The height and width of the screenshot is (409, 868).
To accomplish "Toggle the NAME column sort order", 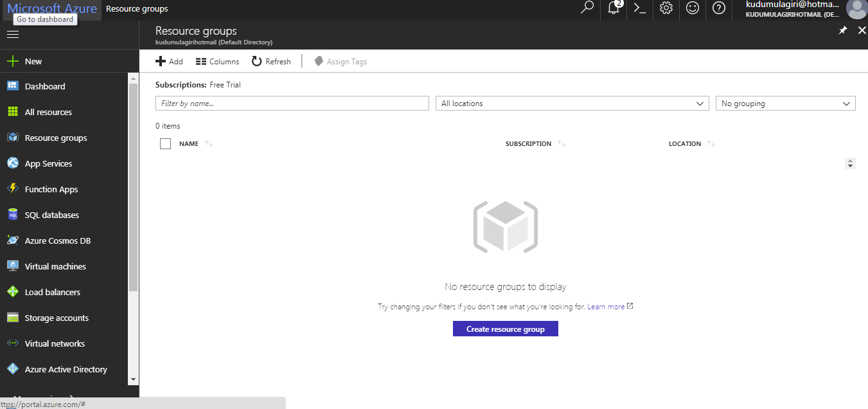I will pyautogui.click(x=208, y=143).
